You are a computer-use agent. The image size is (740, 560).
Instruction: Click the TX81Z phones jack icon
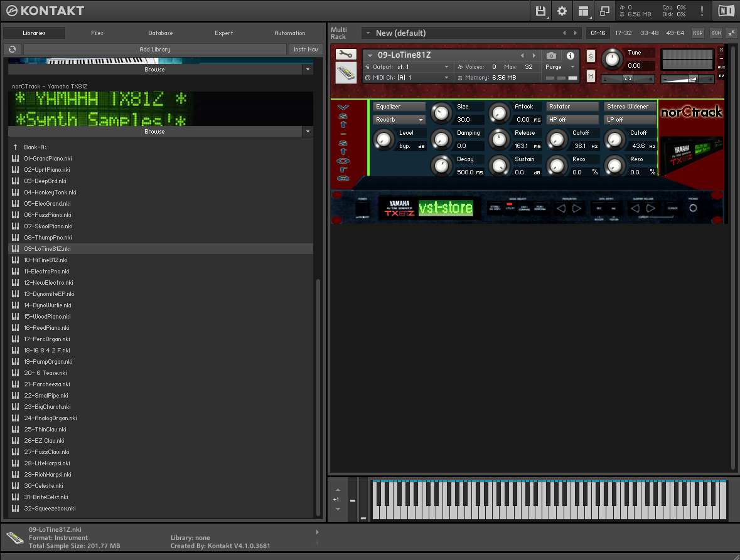tap(693, 208)
